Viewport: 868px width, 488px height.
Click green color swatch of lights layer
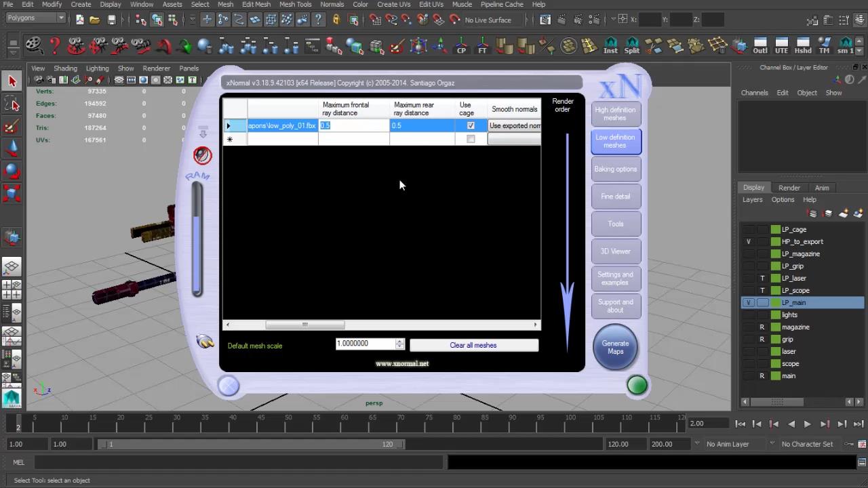pos(776,315)
